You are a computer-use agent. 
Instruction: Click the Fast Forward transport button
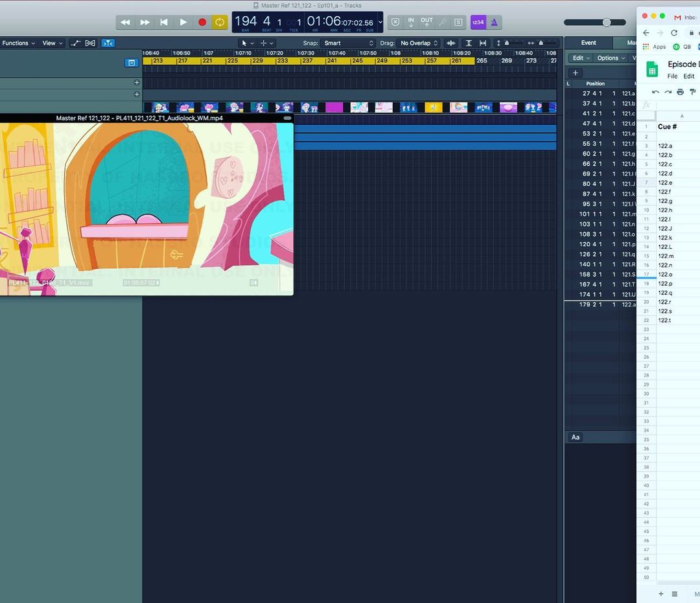[x=145, y=22]
